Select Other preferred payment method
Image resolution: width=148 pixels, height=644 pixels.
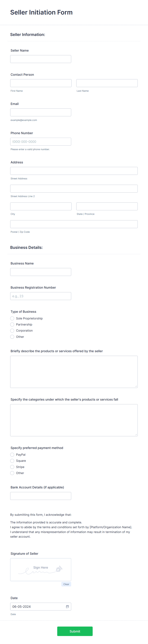click(x=12, y=473)
